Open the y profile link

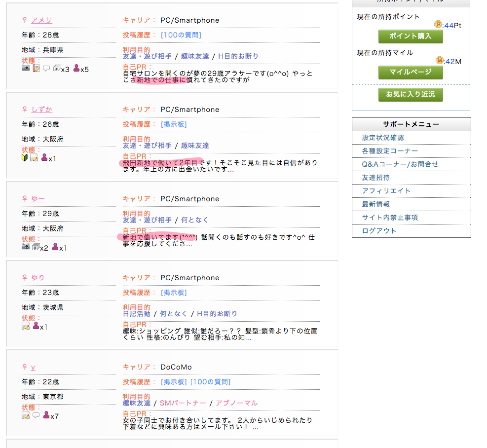pyautogui.click(x=33, y=367)
